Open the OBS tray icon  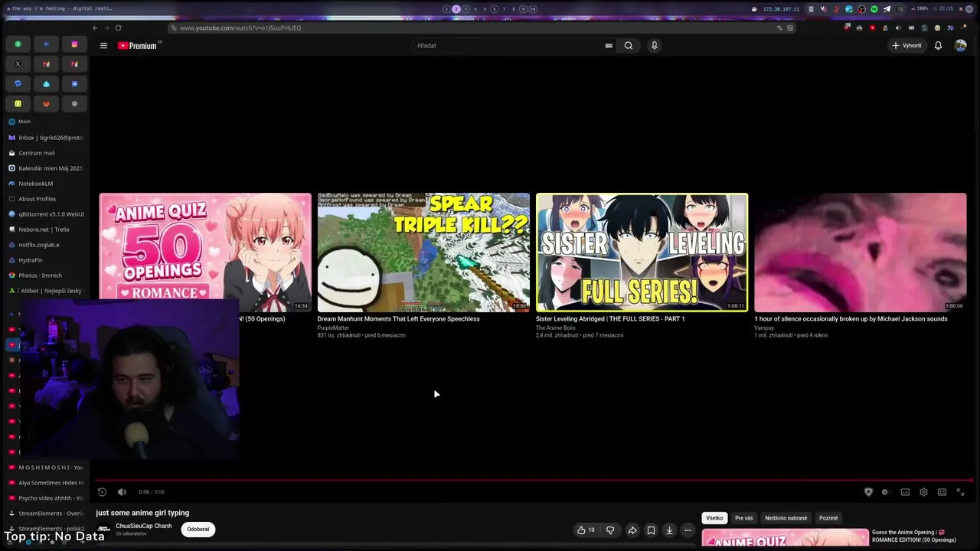tap(861, 9)
